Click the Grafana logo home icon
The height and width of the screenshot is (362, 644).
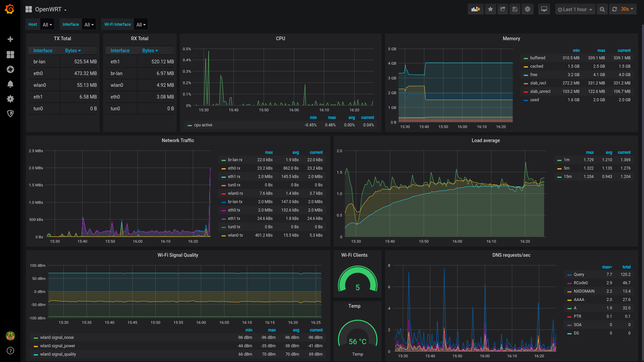[x=10, y=9]
